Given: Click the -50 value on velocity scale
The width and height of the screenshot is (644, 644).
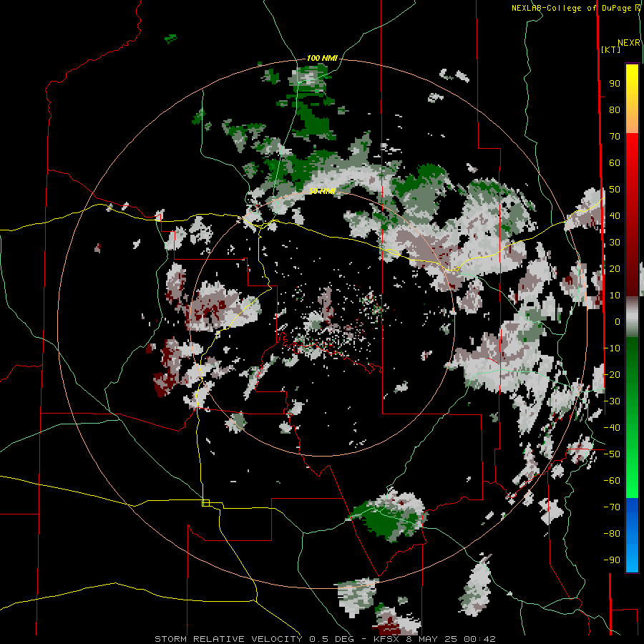Looking at the screenshot, I should (x=612, y=454).
